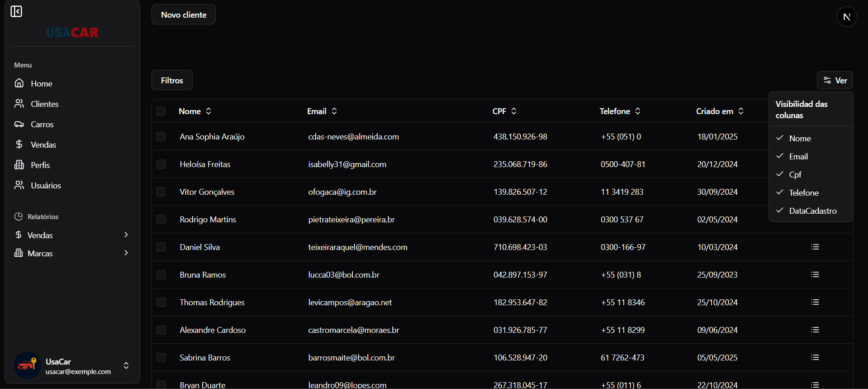This screenshot has height=389, width=868.
Task: Tick the select-all checkbox in header
Action: 161,111
